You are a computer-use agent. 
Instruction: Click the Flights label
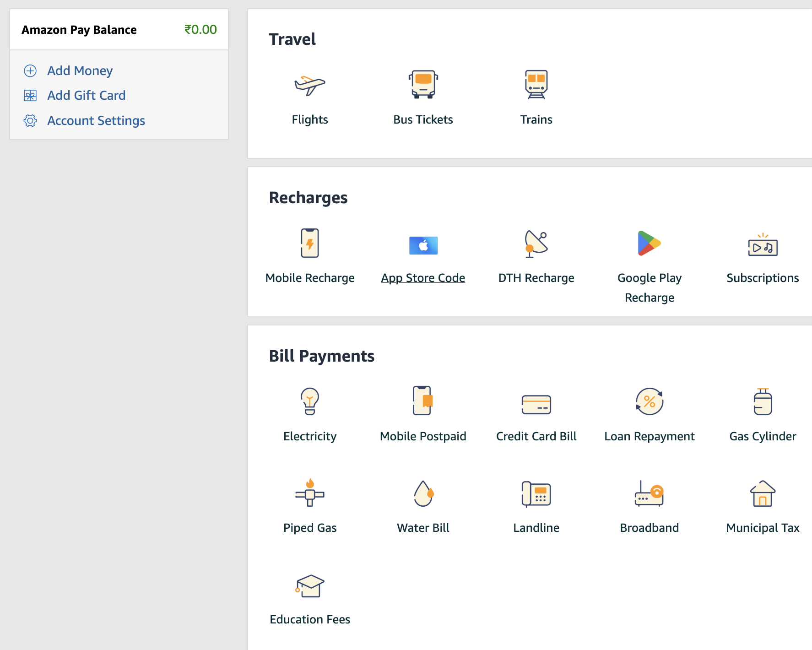tap(310, 119)
